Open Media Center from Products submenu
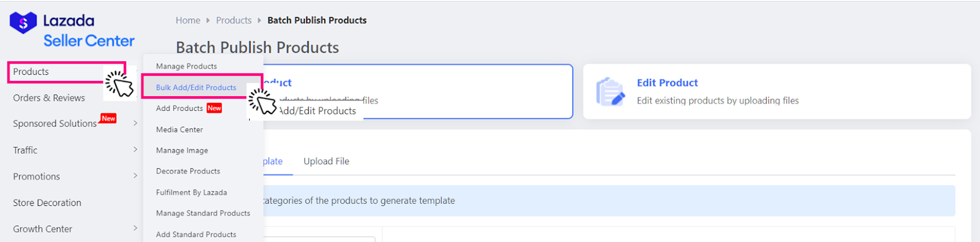Image resolution: width=980 pixels, height=242 pixels. click(x=179, y=129)
